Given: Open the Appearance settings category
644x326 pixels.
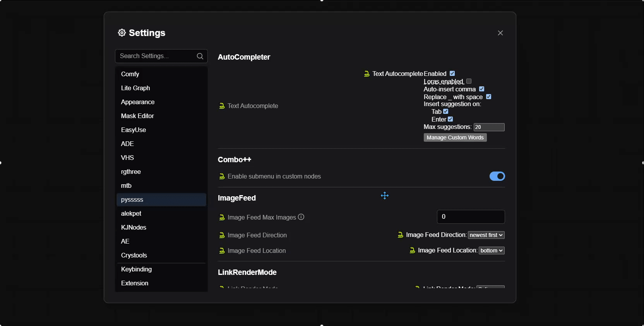Looking at the screenshot, I should 138,102.
